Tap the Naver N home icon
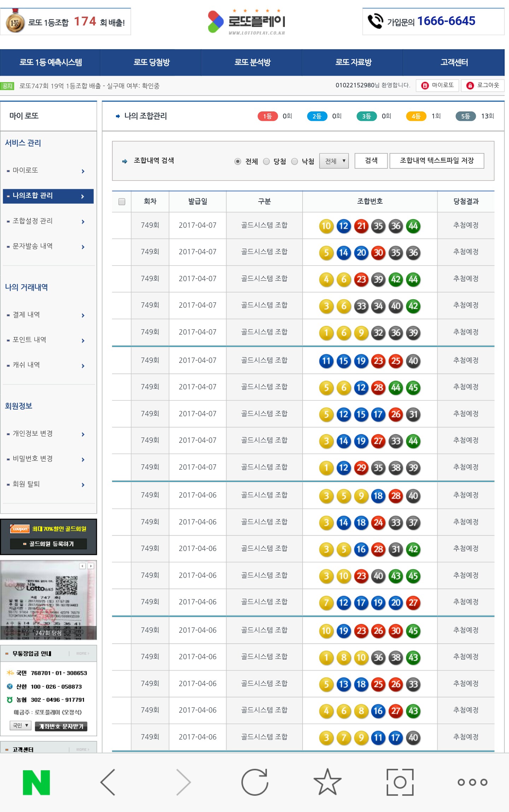The image size is (509, 812). pos(36,782)
